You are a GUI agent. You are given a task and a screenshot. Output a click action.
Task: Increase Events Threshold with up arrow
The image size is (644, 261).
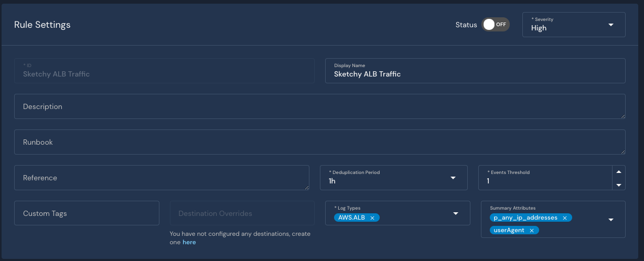coord(619,172)
